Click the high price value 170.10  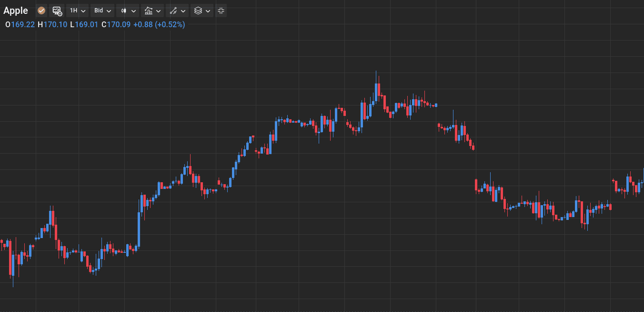[x=55, y=24]
